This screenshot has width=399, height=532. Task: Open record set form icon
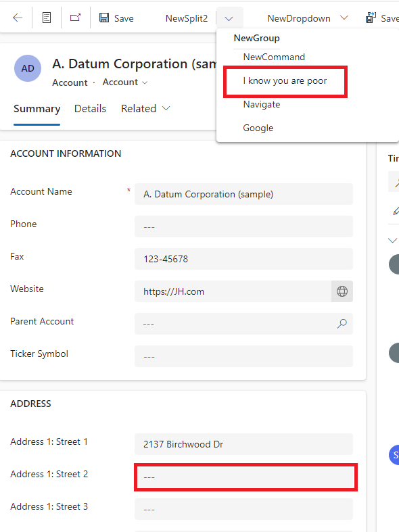click(x=47, y=18)
